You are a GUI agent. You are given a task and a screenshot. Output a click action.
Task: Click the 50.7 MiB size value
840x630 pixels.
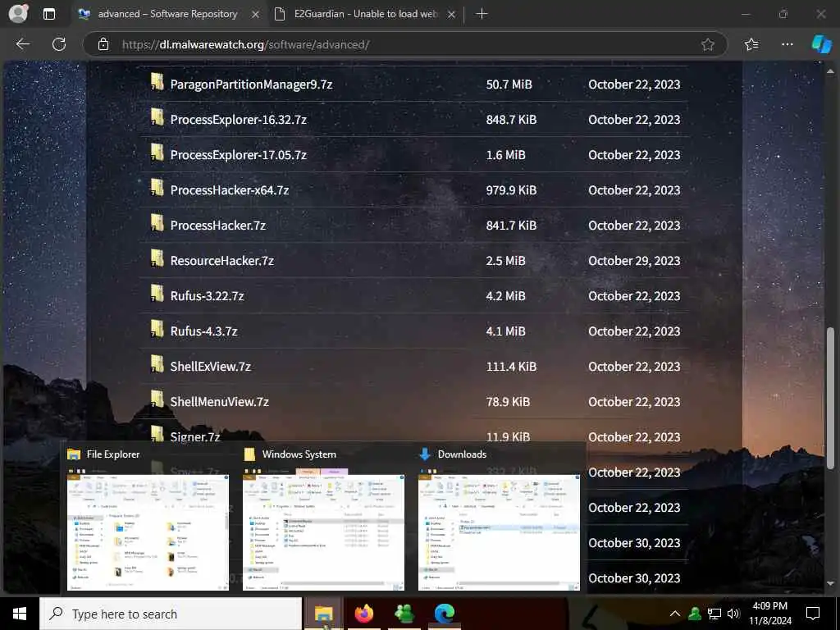tap(509, 84)
